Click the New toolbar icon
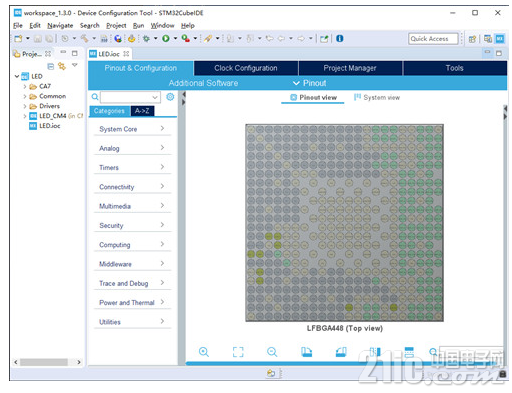 tap(19, 39)
